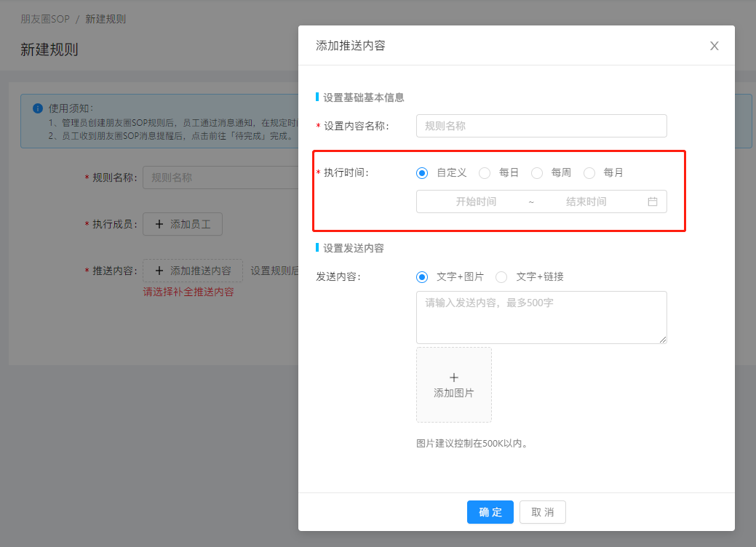This screenshot has width=756, height=547.
Task: Focus the 设置内容名称 input field
Action: pos(541,126)
